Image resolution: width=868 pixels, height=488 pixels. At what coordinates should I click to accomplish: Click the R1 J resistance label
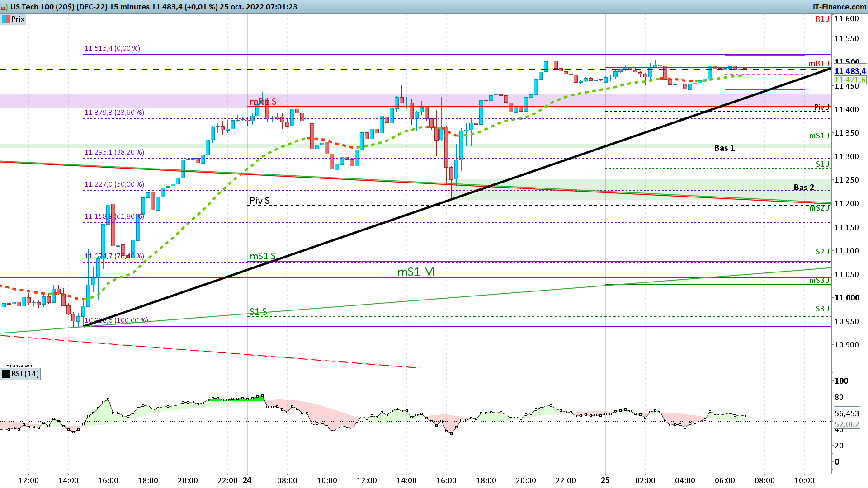(x=822, y=19)
